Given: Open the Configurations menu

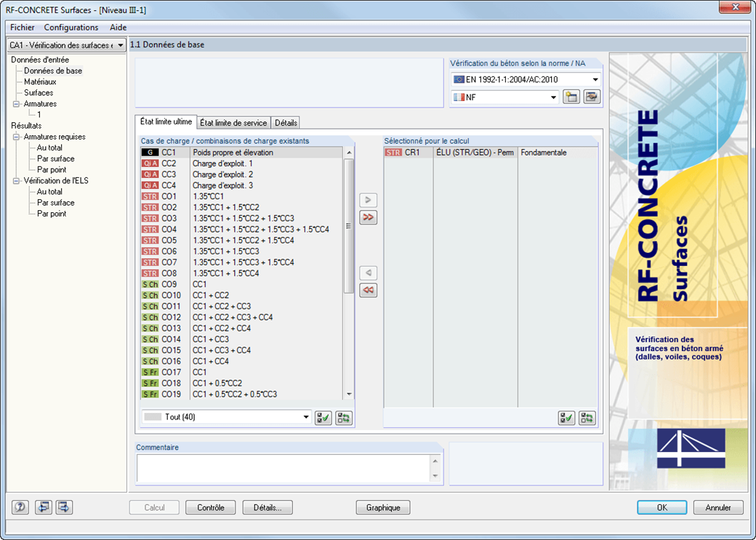Looking at the screenshot, I should point(71,28).
